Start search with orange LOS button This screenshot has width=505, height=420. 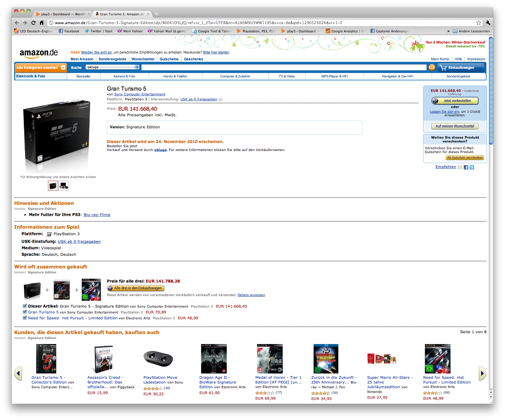[432, 67]
